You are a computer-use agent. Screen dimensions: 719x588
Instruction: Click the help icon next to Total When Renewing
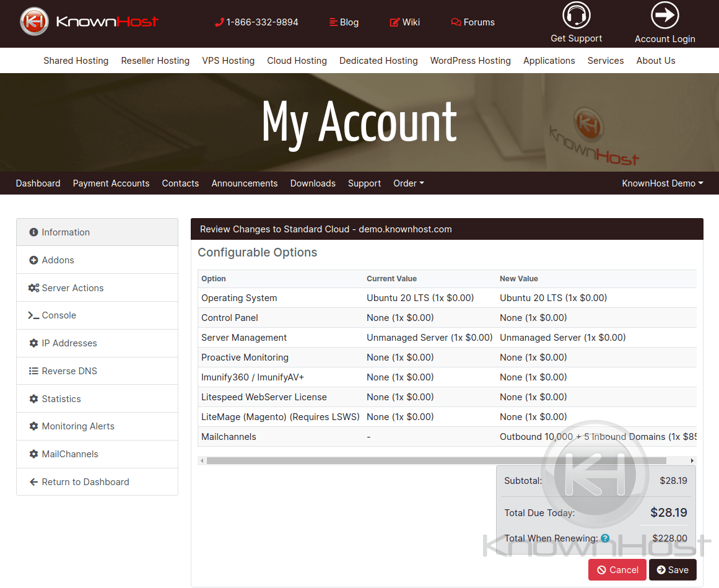tap(605, 538)
